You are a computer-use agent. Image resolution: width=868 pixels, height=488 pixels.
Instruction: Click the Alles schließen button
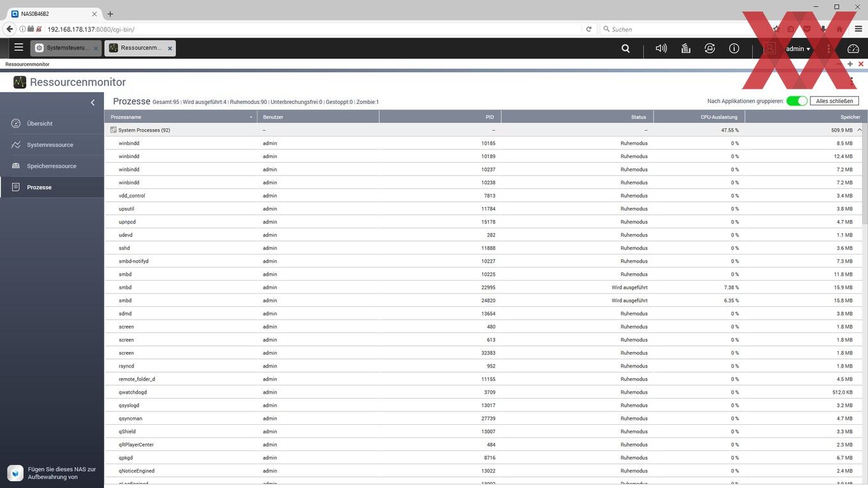point(834,101)
